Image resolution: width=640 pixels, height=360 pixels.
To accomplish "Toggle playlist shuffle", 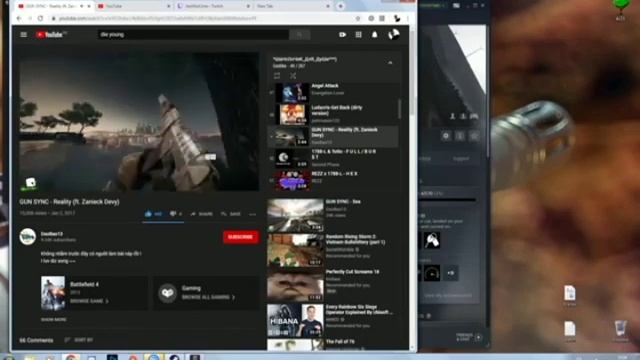I will point(293,76).
